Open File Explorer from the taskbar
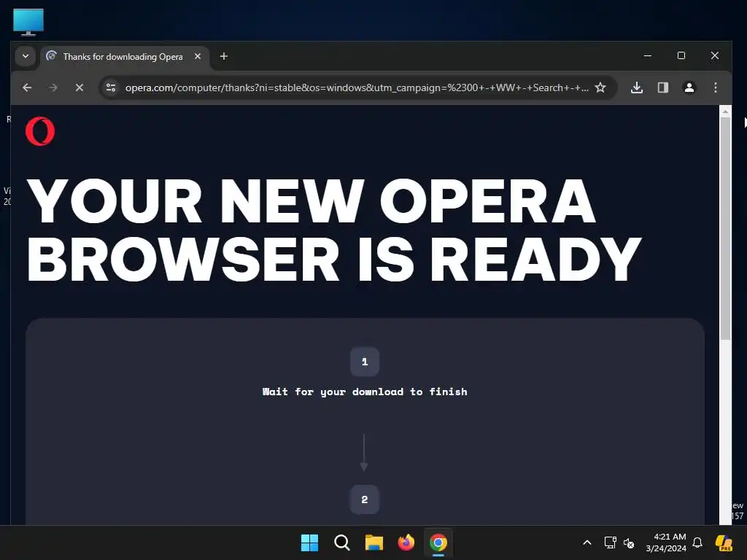Image resolution: width=747 pixels, height=560 pixels. [x=374, y=542]
